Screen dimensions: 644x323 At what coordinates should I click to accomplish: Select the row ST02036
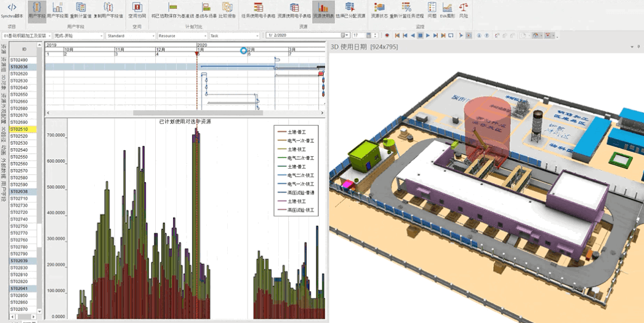coord(23,67)
